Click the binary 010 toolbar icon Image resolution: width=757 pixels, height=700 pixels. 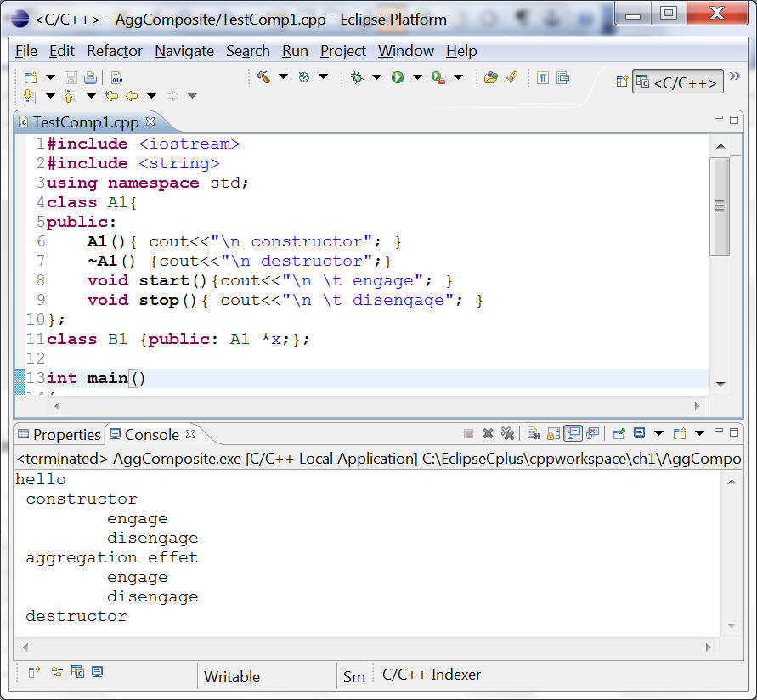pyautogui.click(x=117, y=77)
